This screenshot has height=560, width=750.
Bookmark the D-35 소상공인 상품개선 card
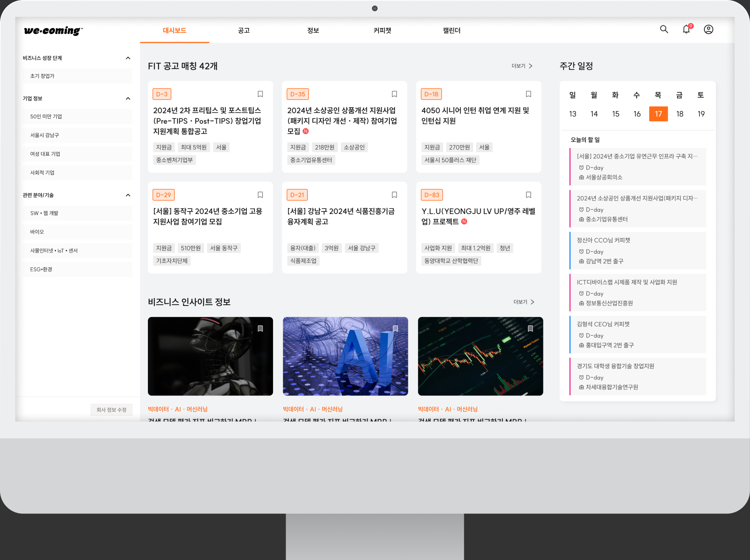(x=394, y=94)
